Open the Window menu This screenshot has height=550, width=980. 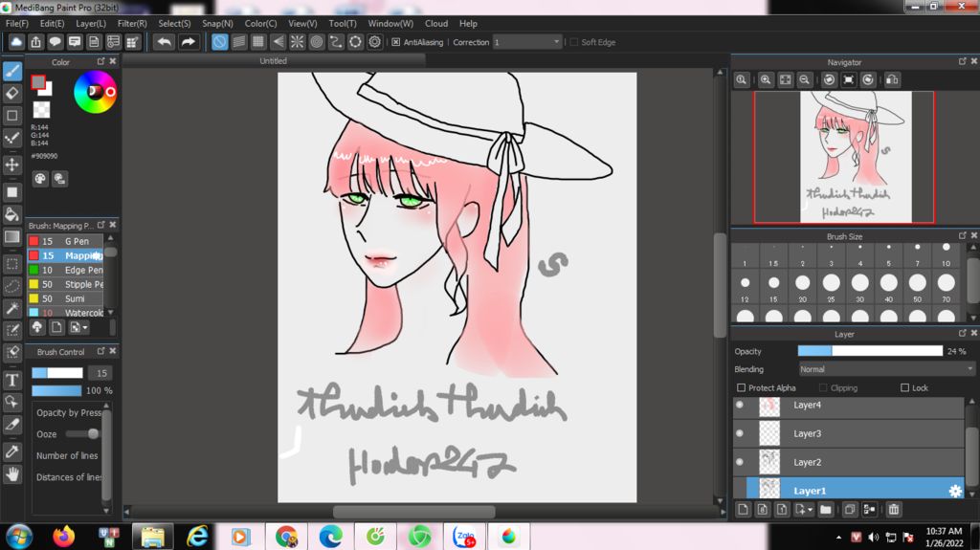pyautogui.click(x=390, y=23)
